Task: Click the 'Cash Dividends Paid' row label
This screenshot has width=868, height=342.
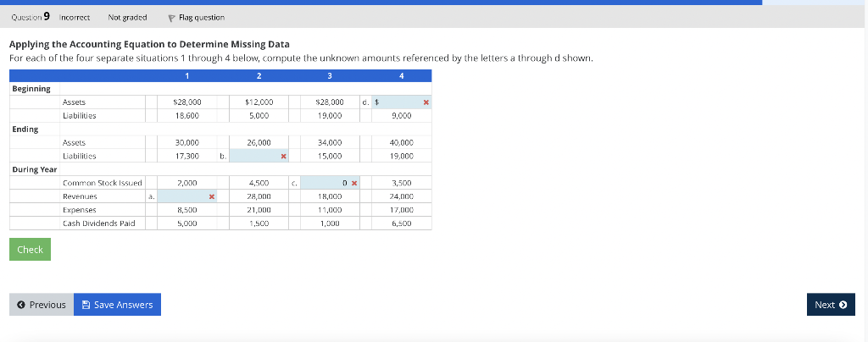Action: tap(99, 223)
